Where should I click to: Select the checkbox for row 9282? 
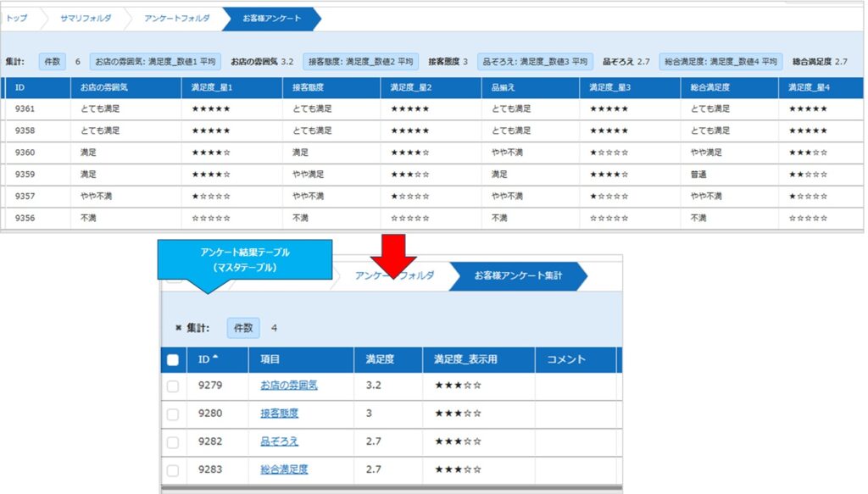tap(173, 442)
